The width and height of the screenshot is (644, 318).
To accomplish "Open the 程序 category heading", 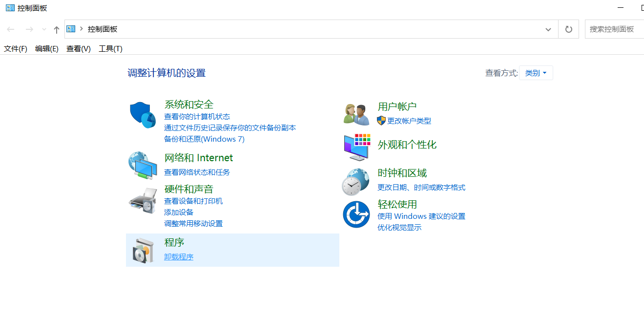I will pyautogui.click(x=174, y=242).
